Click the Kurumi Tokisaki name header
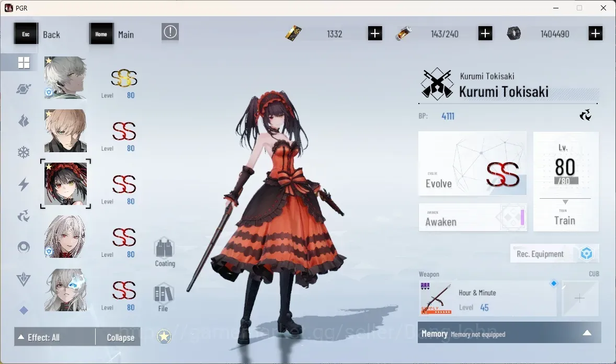 (504, 92)
